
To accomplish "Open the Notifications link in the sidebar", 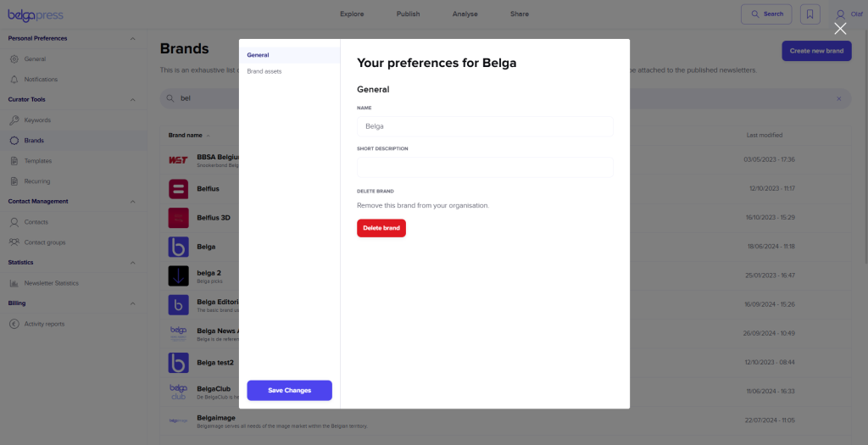I will [x=41, y=79].
